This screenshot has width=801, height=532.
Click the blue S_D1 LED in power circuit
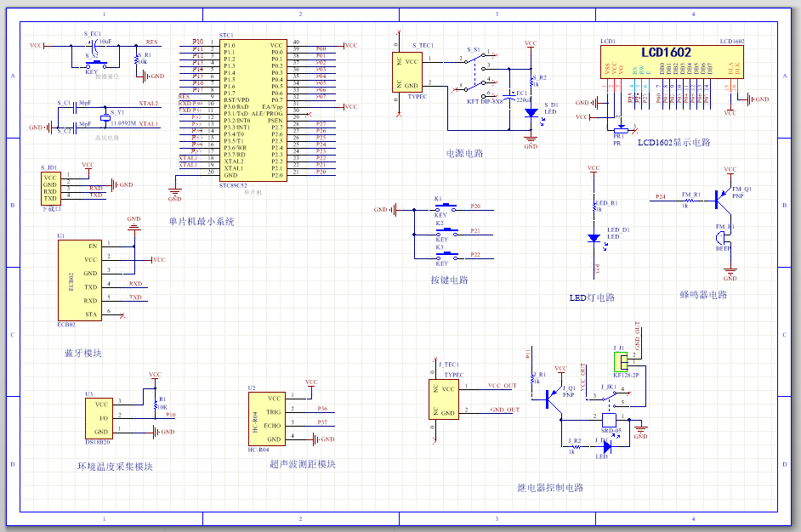[531, 111]
